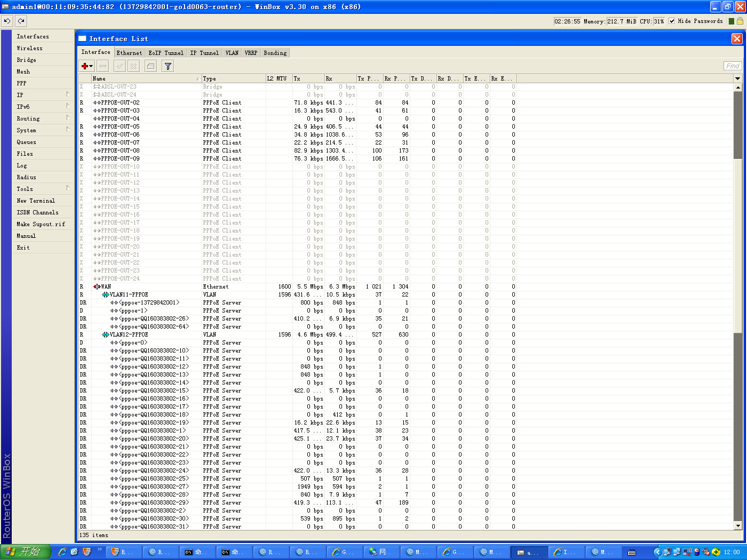Viewport: 747px width, 560px height.
Task: Click the yellow shield tray icon
Action: [x=716, y=552]
